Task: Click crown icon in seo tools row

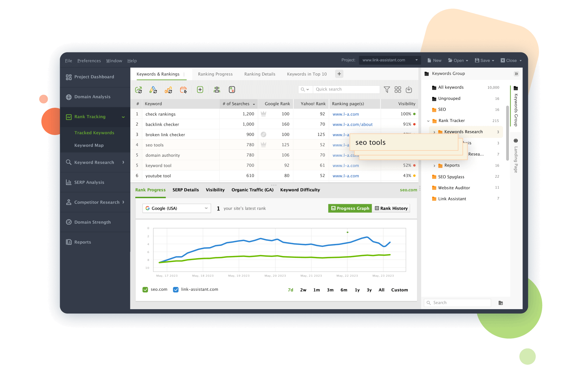Action: [263, 145]
